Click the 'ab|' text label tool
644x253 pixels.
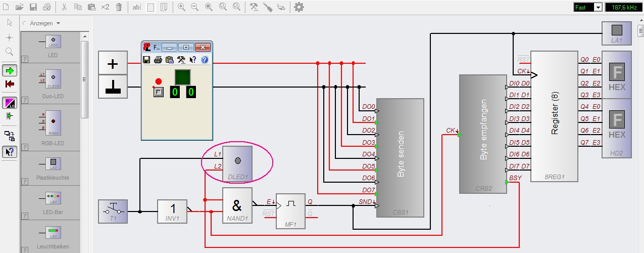pyautogui.click(x=137, y=7)
